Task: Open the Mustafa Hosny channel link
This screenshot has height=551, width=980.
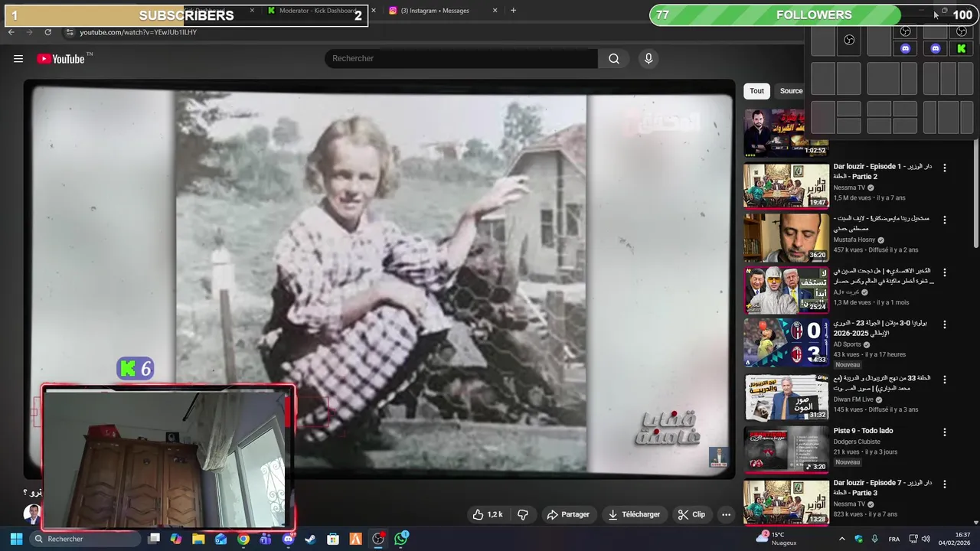Action: point(854,240)
